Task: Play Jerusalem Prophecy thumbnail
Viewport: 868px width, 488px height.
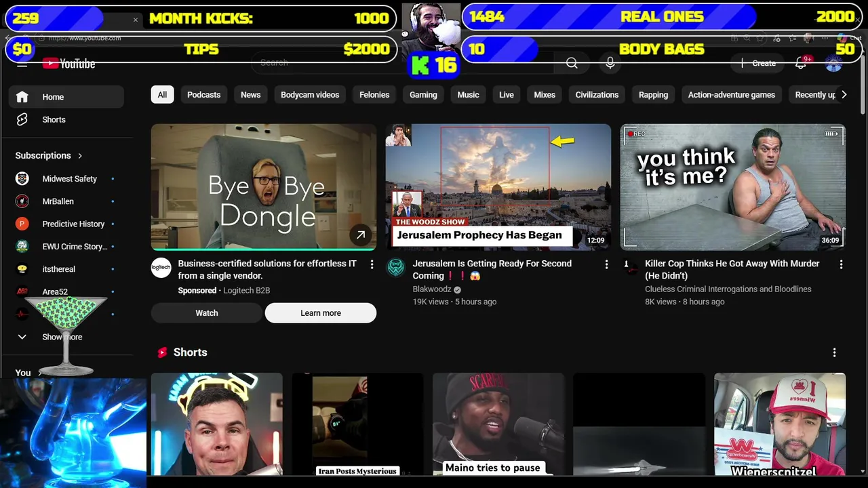Action: 498,187
